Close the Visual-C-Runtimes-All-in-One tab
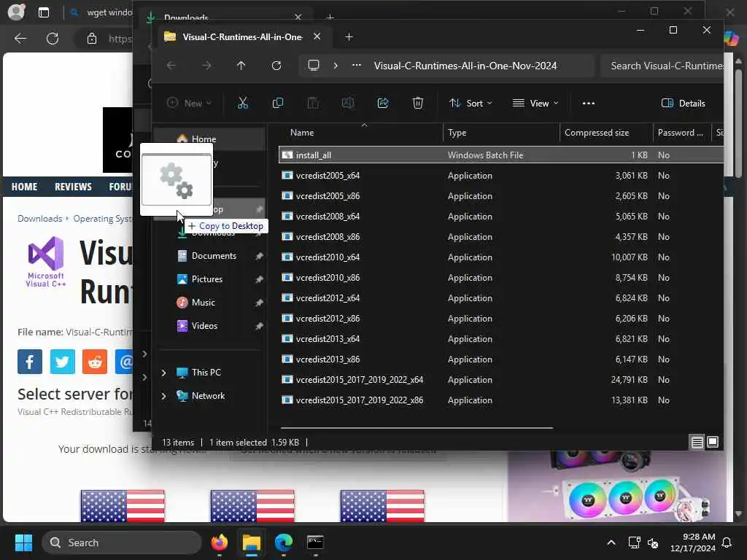 (317, 36)
